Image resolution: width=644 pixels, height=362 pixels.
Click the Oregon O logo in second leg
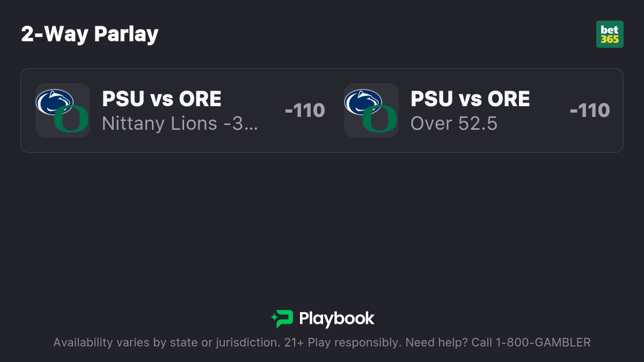click(x=379, y=119)
